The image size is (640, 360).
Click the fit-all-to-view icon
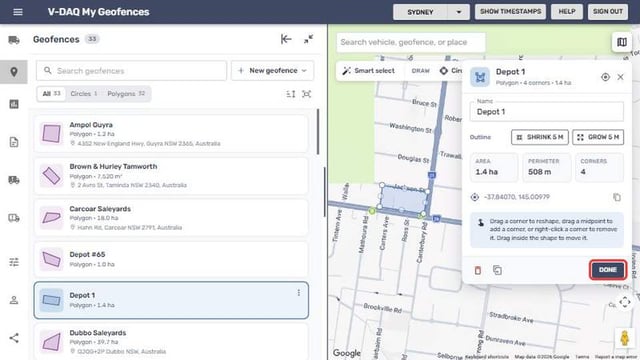[x=307, y=94]
